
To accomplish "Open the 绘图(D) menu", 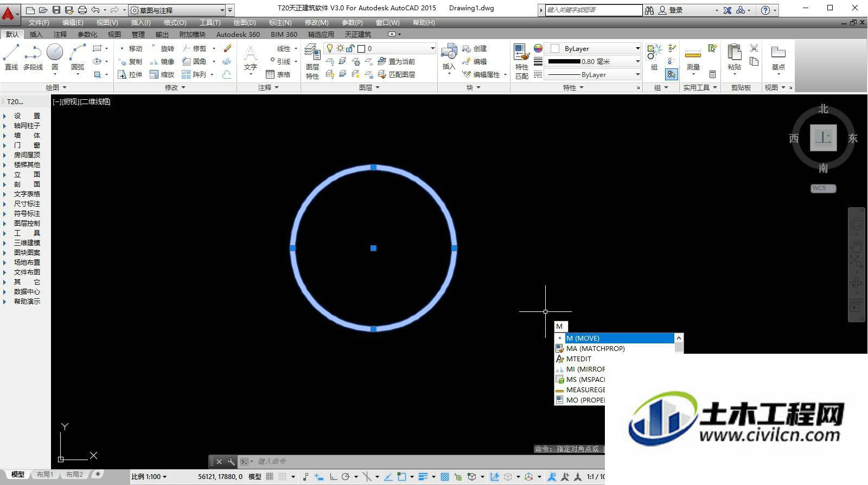I will pos(244,22).
